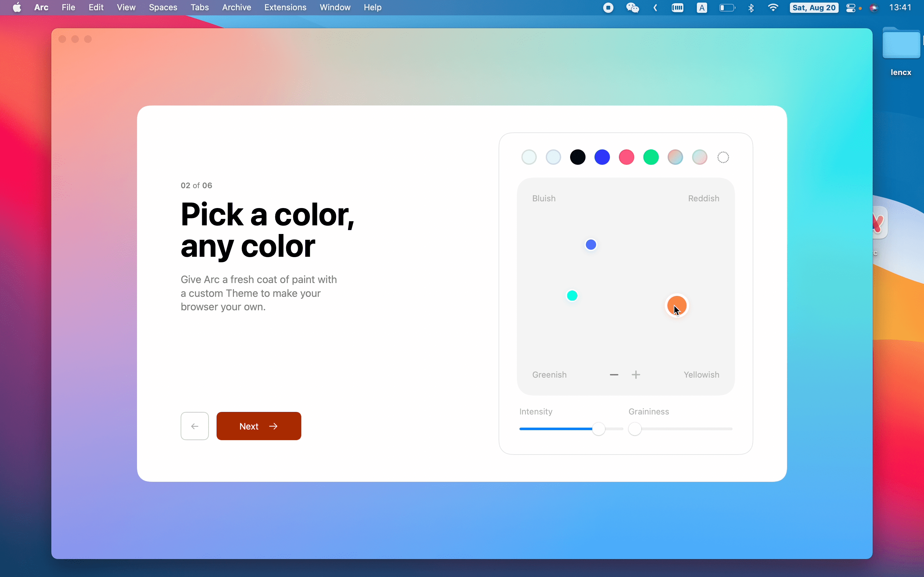Select the blue color preset
This screenshot has width=924, height=577.
602,157
